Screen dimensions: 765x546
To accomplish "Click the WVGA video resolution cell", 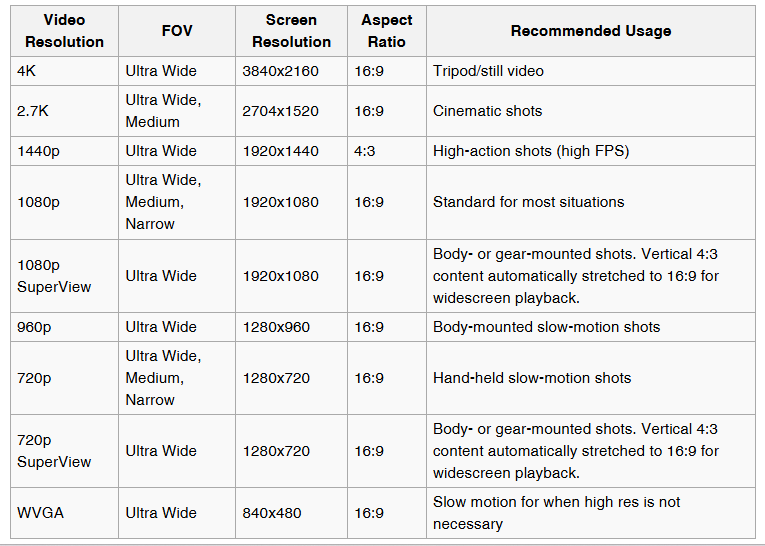I will [38, 513].
